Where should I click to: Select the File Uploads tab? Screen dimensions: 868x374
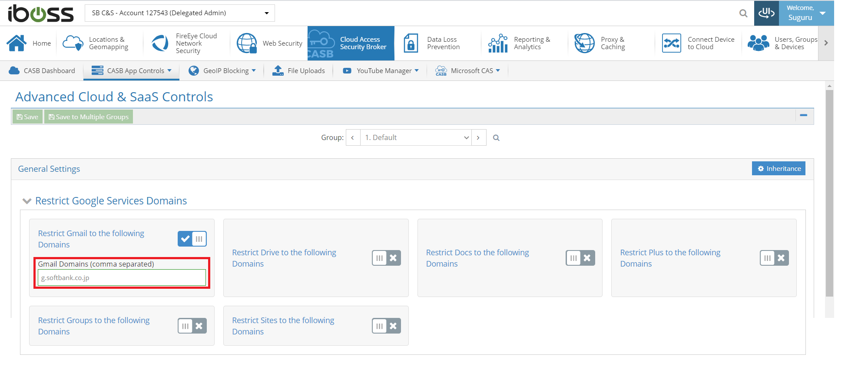[x=298, y=70]
